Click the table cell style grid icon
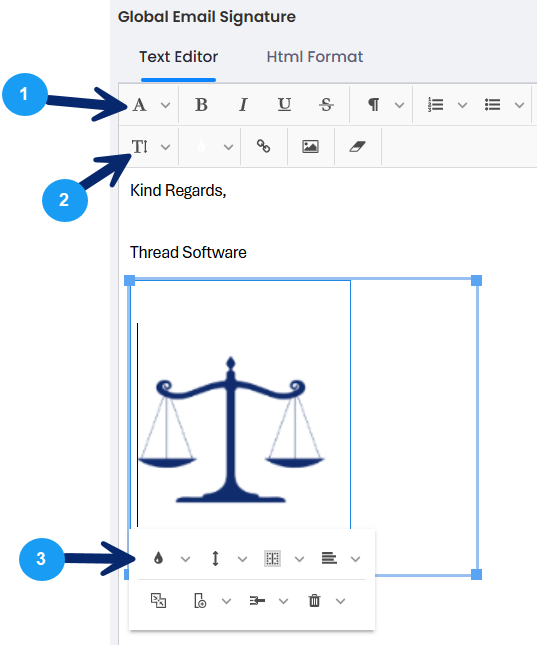Image resolution: width=537 pixels, height=645 pixels. point(272,559)
